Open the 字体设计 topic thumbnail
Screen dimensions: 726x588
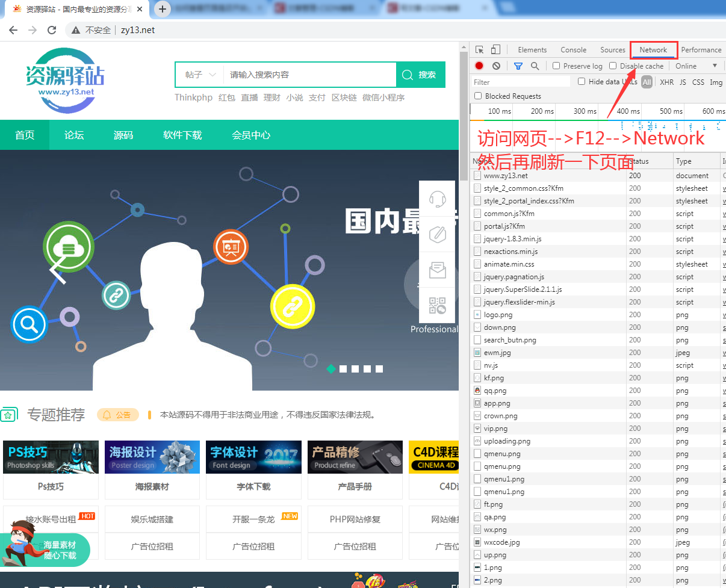[253, 457]
